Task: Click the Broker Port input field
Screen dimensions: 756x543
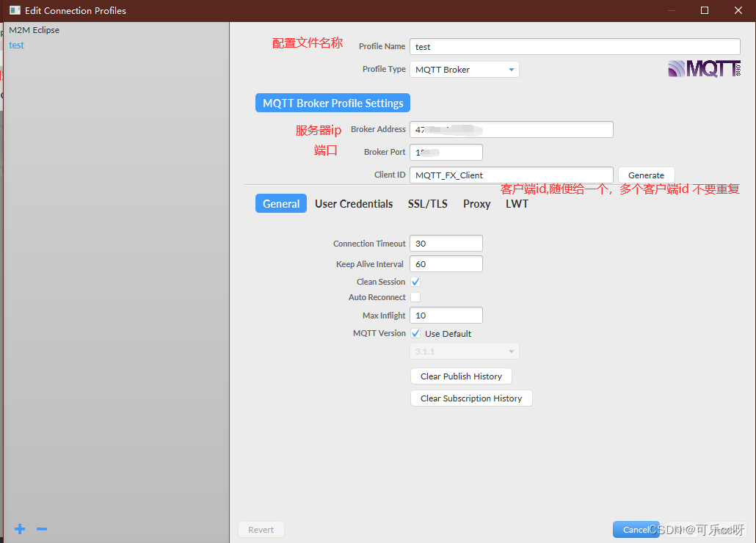Action: pyautogui.click(x=446, y=152)
